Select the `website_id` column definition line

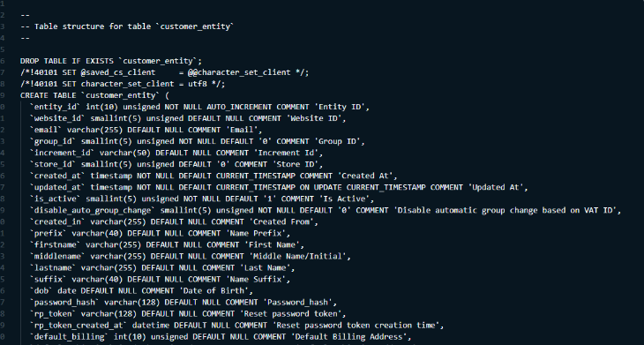coord(188,118)
